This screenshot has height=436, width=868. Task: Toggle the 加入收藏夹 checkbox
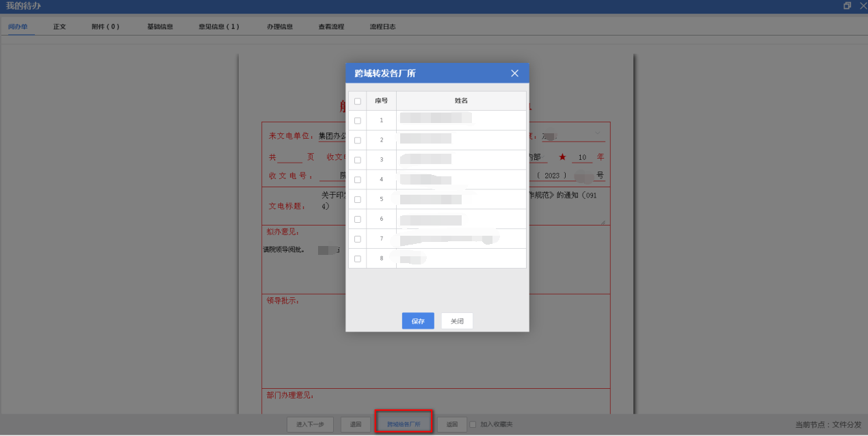pos(473,424)
